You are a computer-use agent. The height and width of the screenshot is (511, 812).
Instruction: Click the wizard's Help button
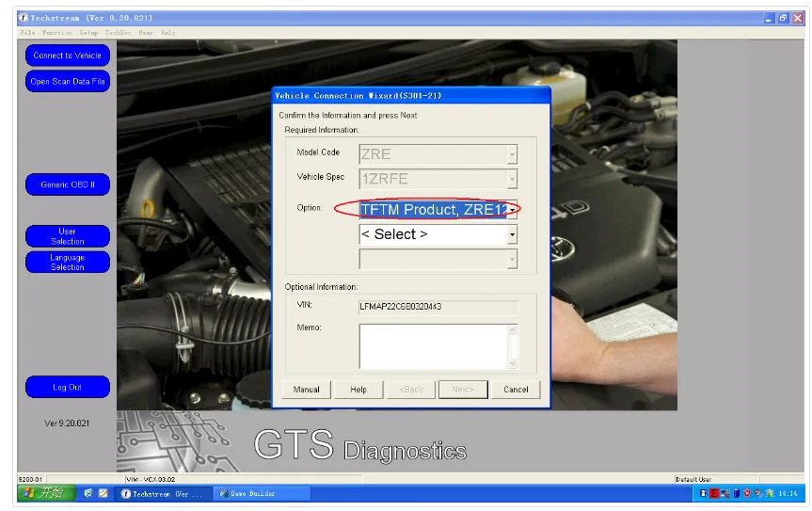click(358, 390)
